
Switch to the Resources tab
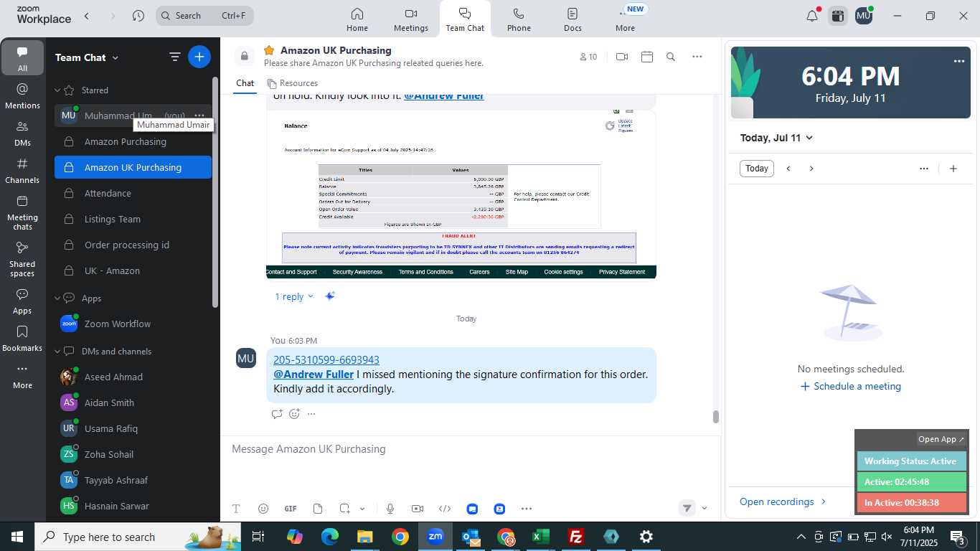[x=292, y=83]
